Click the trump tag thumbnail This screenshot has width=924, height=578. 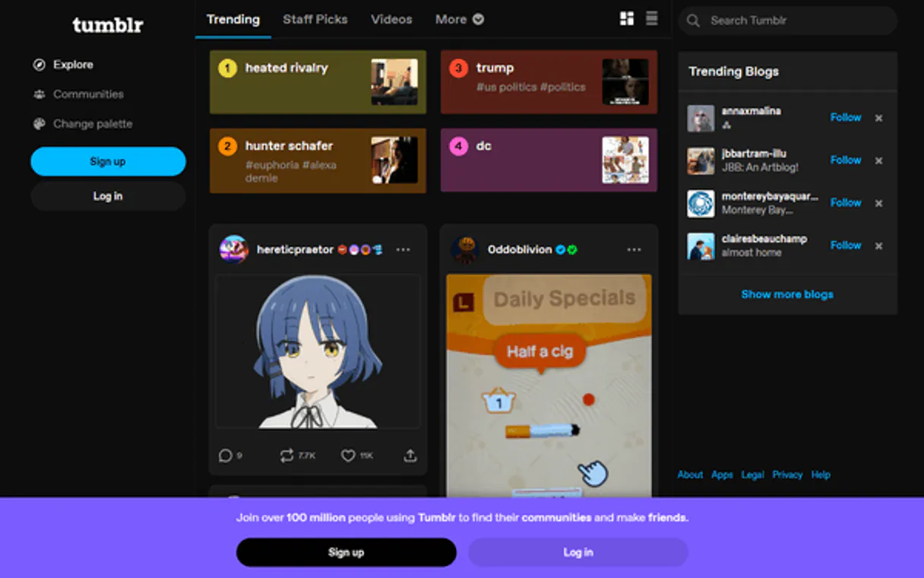pos(625,82)
